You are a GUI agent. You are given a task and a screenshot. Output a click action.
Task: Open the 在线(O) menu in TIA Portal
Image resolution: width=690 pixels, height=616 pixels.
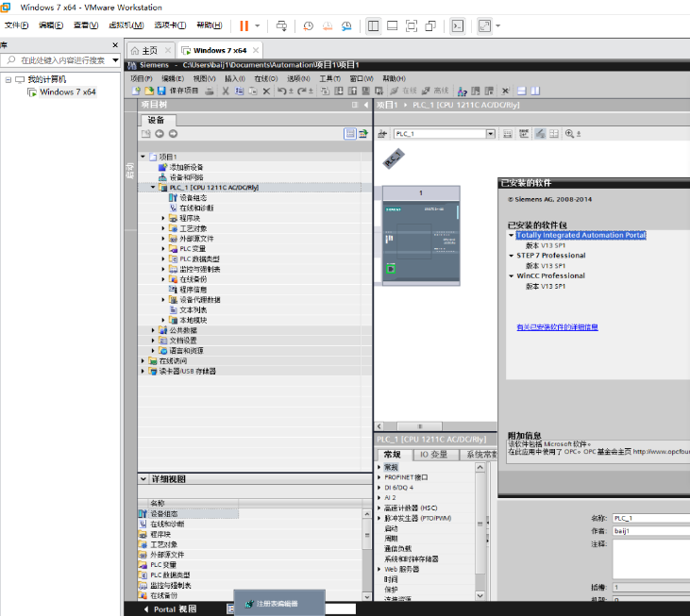(266, 78)
